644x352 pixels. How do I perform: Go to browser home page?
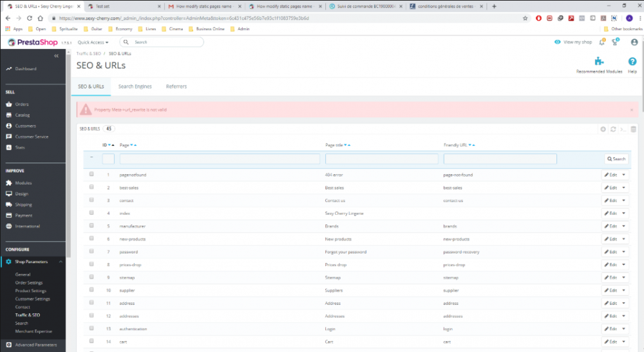click(x=40, y=18)
